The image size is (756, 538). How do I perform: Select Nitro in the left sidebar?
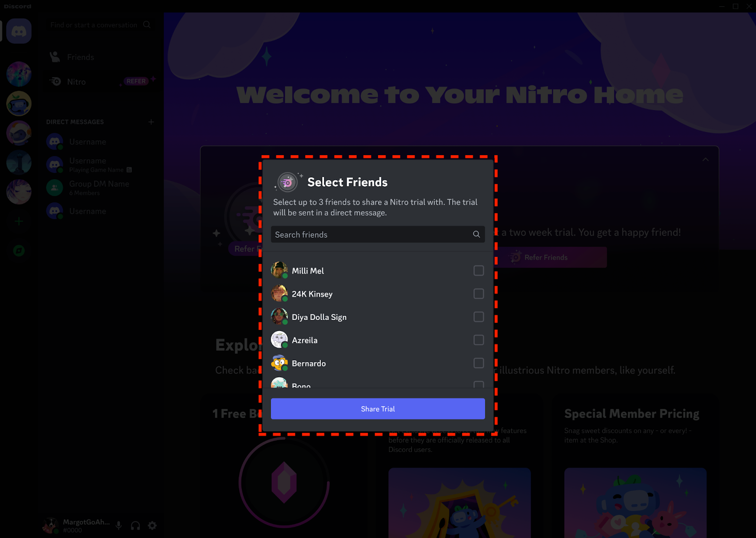coord(76,81)
